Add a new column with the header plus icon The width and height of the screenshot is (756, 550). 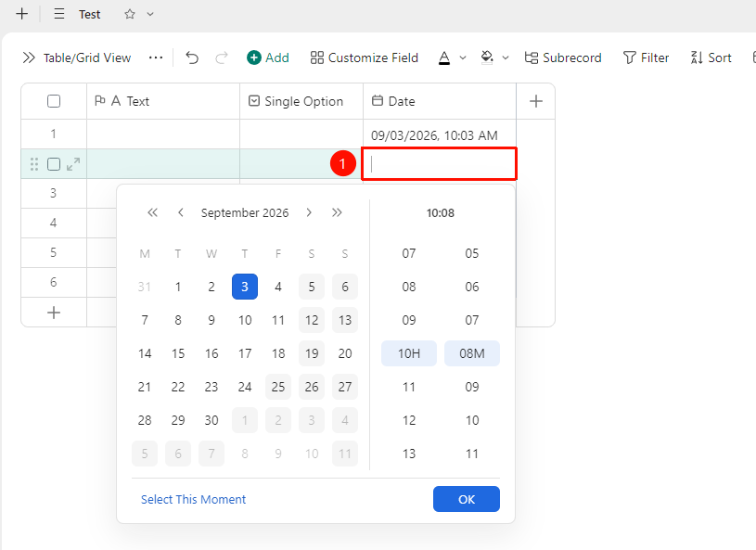(x=536, y=101)
